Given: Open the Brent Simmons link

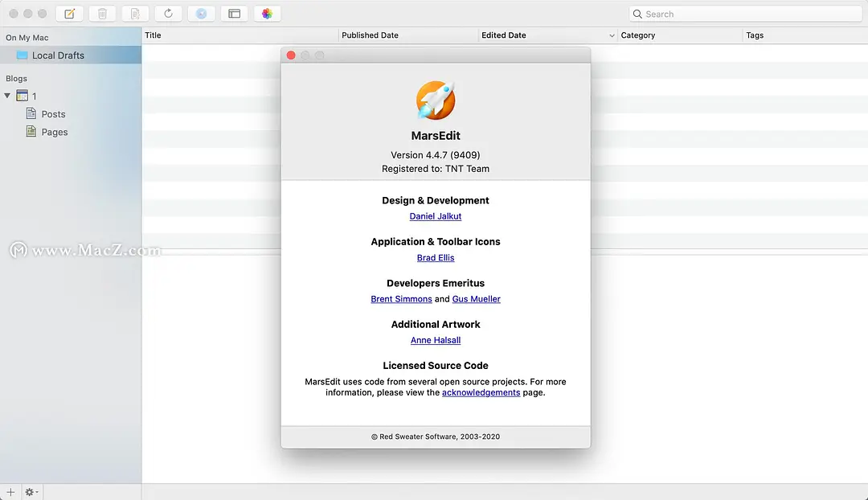Looking at the screenshot, I should [401, 299].
